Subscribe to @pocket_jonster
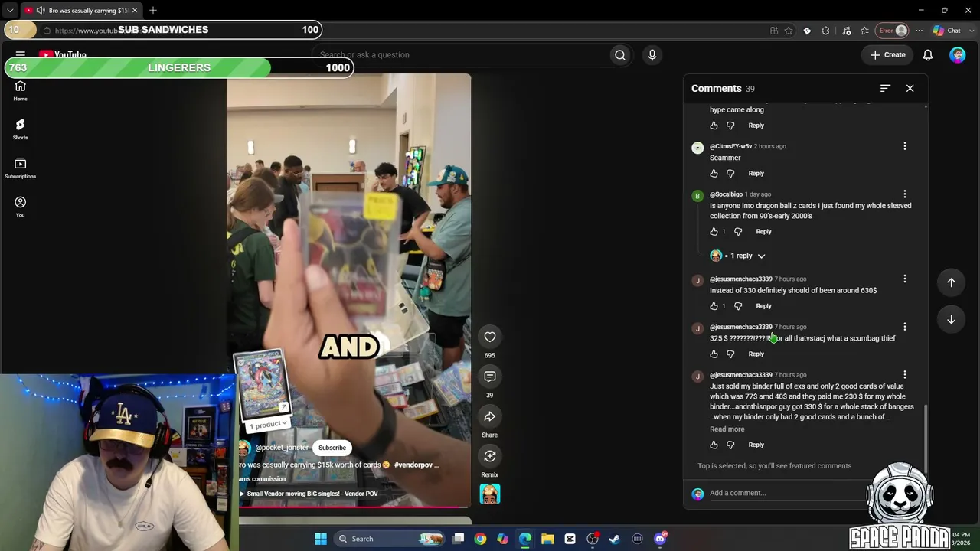 (x=332, y=448)
